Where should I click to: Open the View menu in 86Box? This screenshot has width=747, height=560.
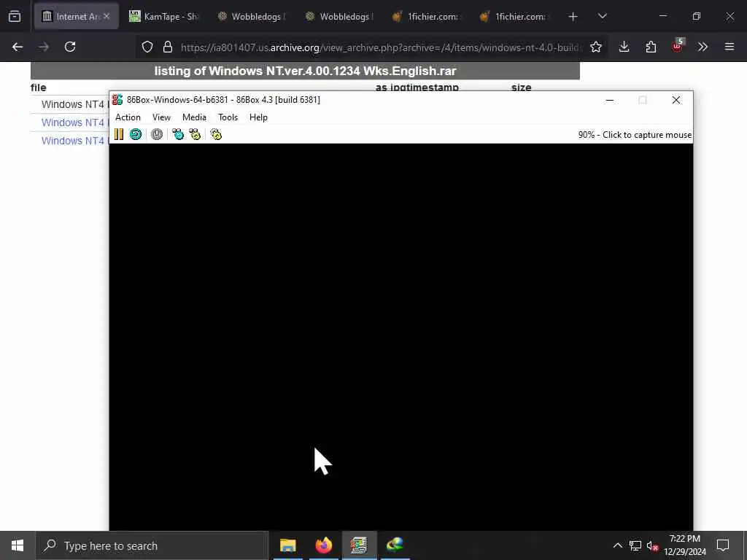point(161,117)
